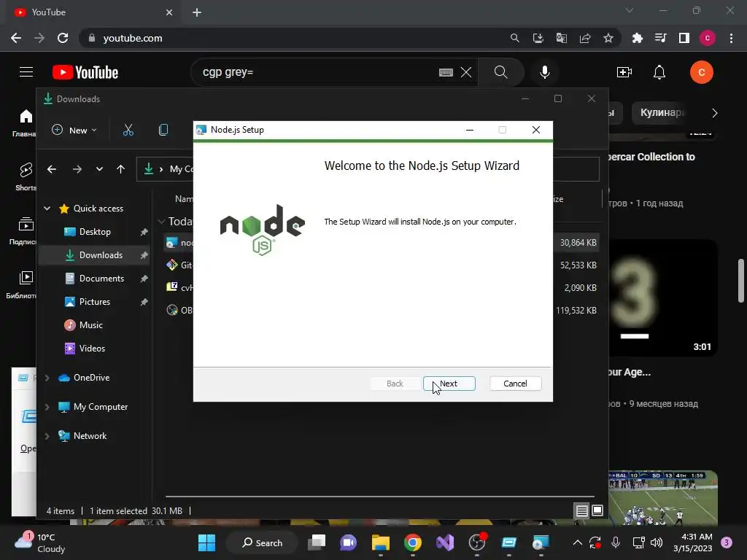The height and width of the screenshot is (560, 747).
Task: Open video thumbnail with 3:01 duration
Action: pos(663,297)
